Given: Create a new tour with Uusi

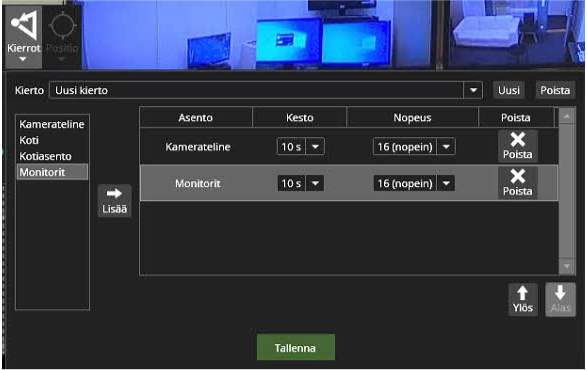Looking at the screenshot, I should click(x=508, y=90).
